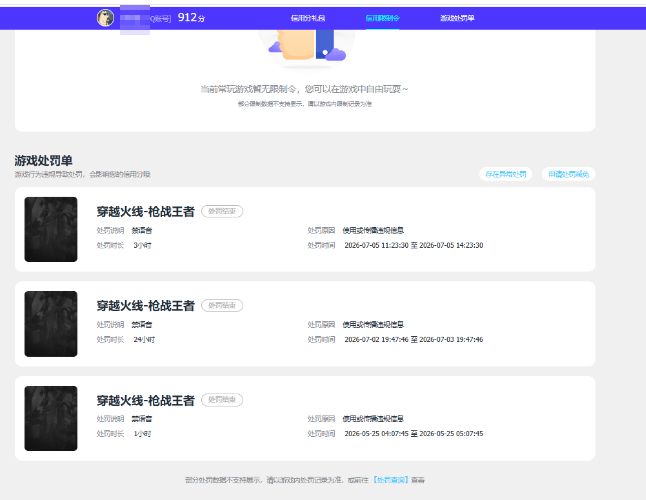Image resolution: width=646 pixels, height=500 pixels.
Task: Click the 游戏处罚单 section heading
Action: point(43,161)
